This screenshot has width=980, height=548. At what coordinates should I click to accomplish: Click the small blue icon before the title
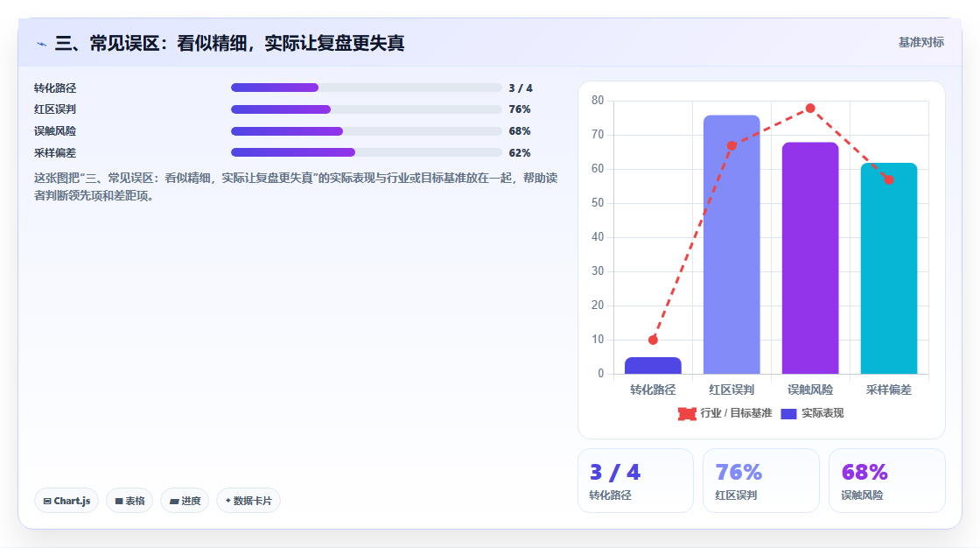41,44
